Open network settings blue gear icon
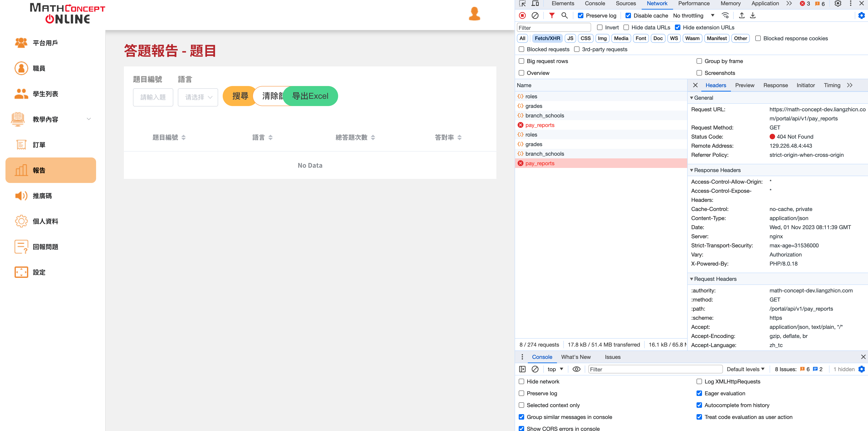Viewport: 868px width, 431px height. 861,15
